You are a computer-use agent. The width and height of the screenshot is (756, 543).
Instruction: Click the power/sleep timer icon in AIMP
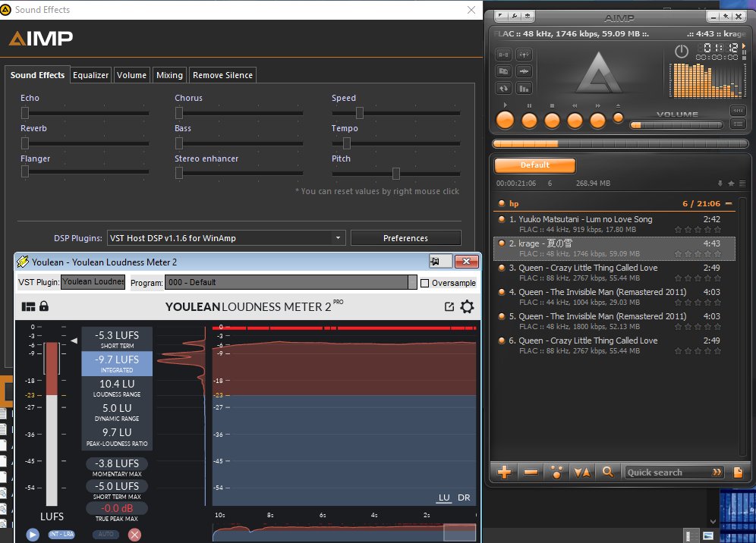tap(682, 51)
